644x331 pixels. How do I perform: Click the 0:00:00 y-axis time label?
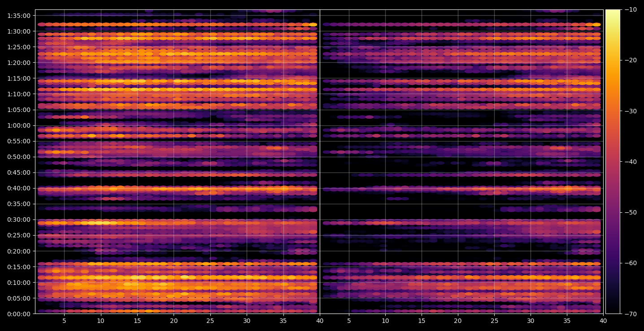coord(19,314)
